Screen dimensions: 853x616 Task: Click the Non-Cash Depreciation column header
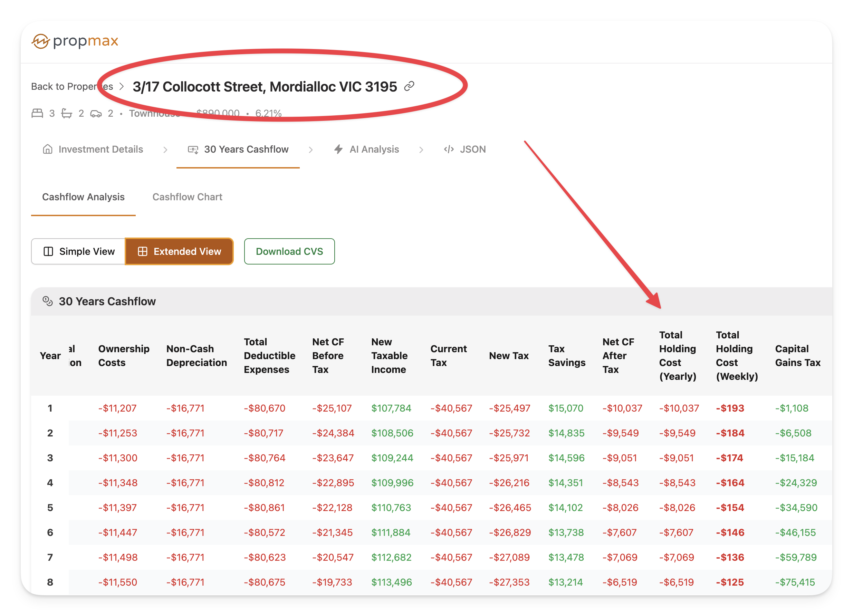(x=197, y=356)
